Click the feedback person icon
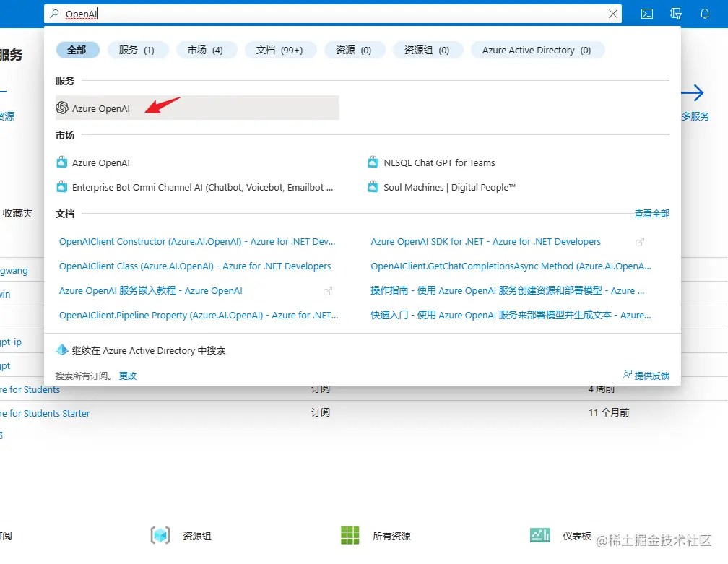Viewport: 728px width, 564px height. point(627,375)
